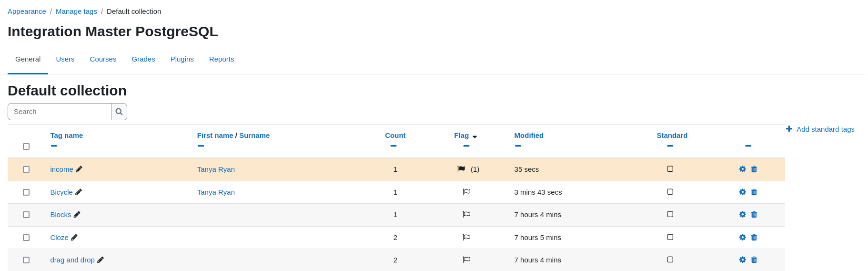
Task: Switch to the Reports tab
Action: pos(222,59)
